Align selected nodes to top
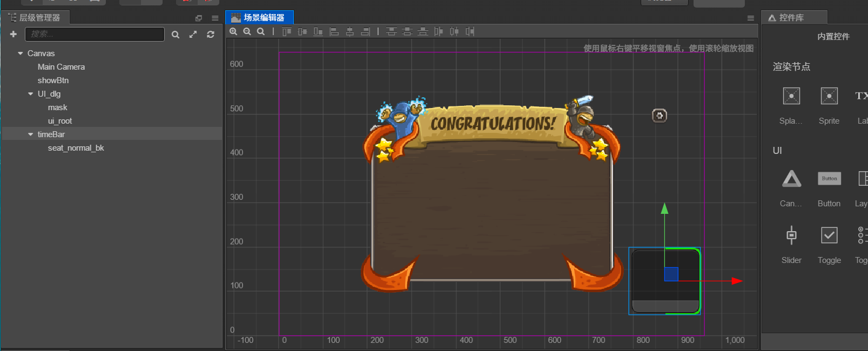The height and width of the screenshot is (351, 868). [x=287, y=31]
